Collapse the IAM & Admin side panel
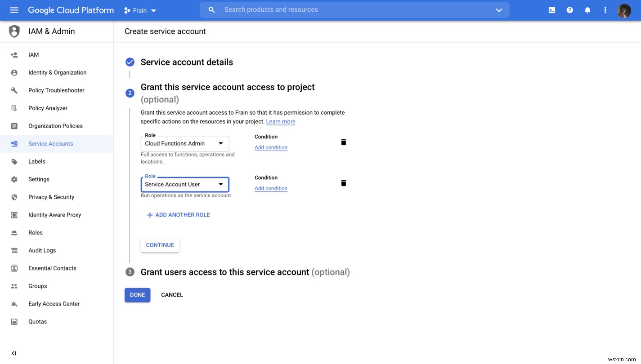This screenshot has height=364, width=641. 13,353
